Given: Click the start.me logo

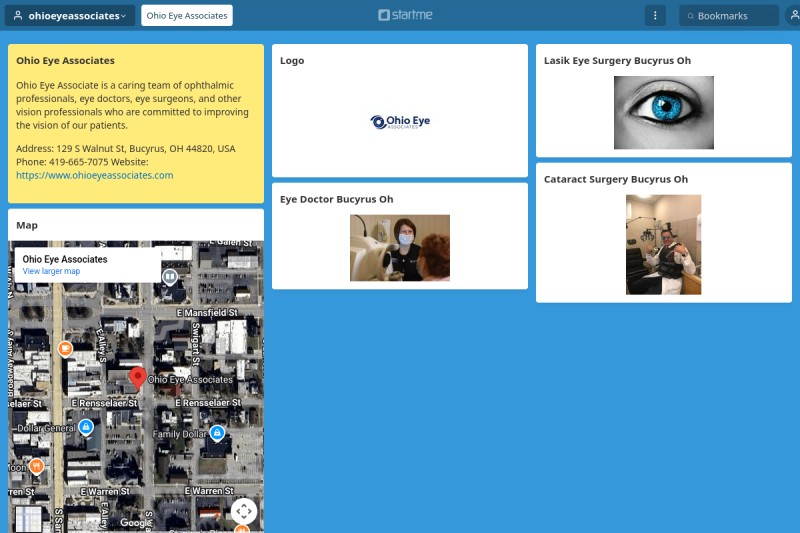Looking at the screenshot, I should point(405,15).
